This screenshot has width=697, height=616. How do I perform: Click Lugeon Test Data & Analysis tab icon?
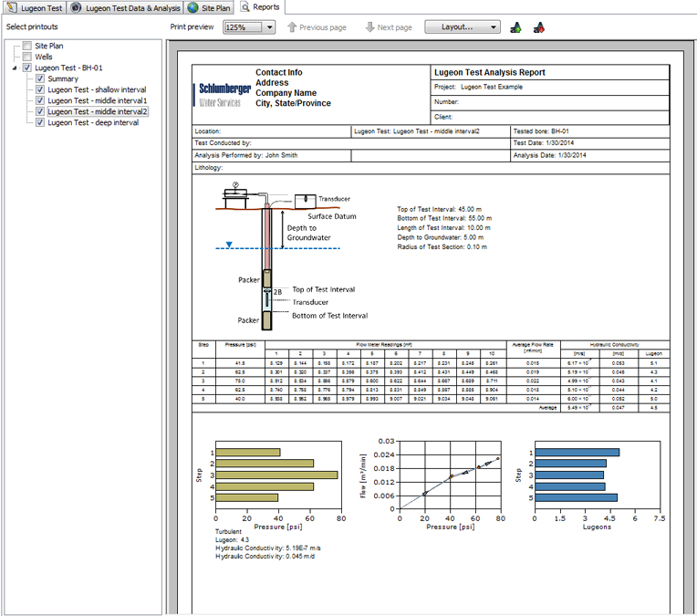tap(76, 7)
